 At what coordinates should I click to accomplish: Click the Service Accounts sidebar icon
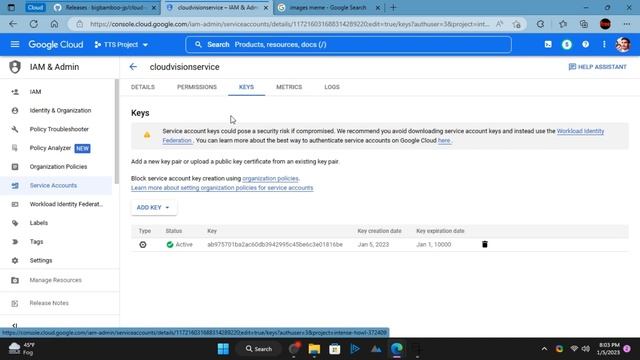(15, 186)
